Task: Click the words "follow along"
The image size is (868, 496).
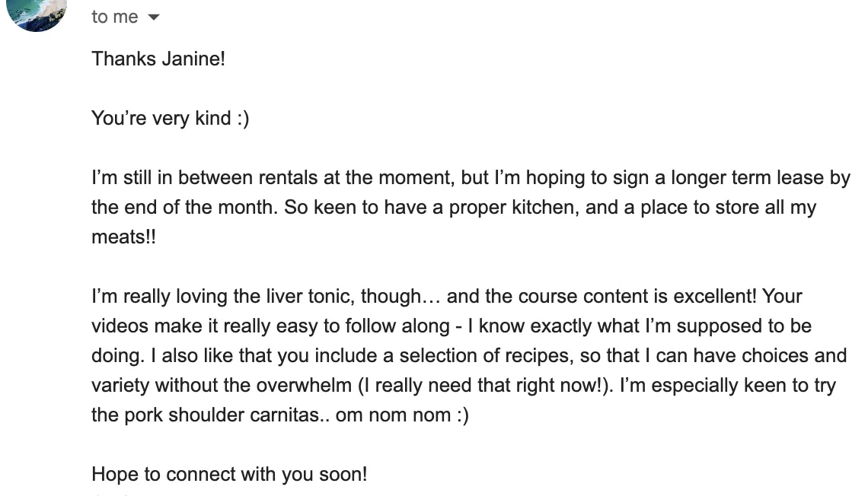Action: (x=397, y=326)
